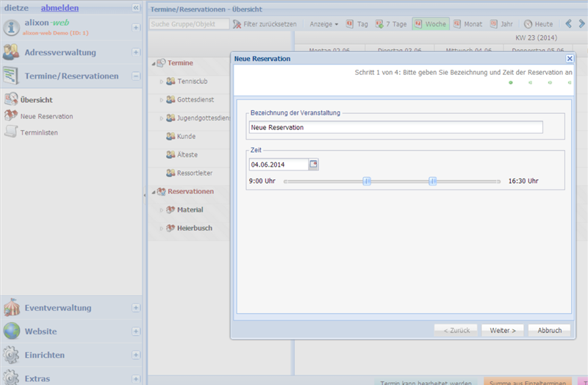Viewport: 588px width, 385px height.
Task: Switch to the Monat view
Action: 468,24
